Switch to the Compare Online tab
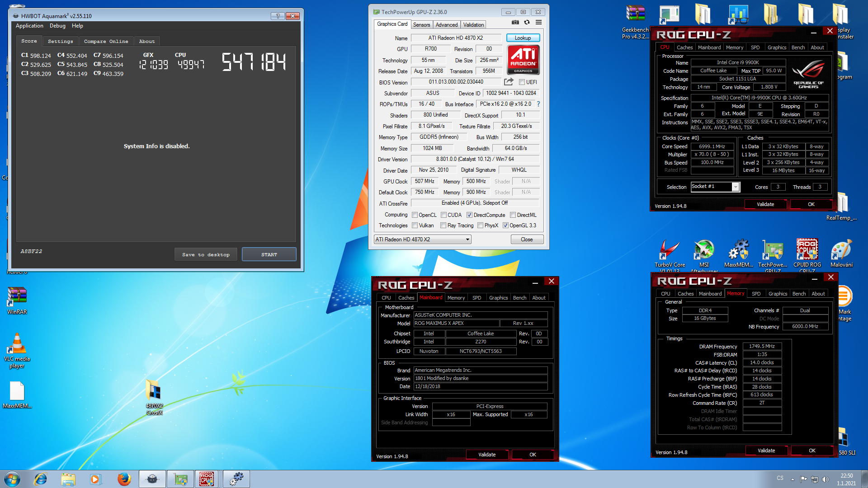This screenshot has width=868, height=488. [106, 41]
